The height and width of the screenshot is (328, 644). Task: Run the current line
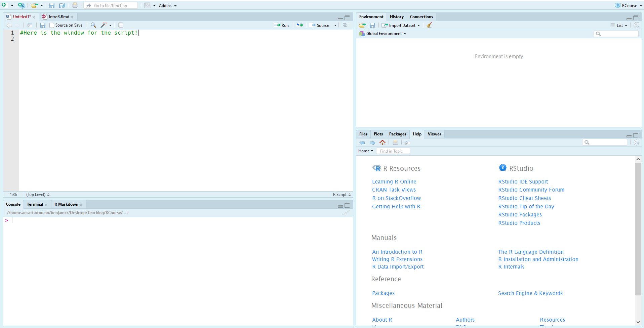click(281, 25)
